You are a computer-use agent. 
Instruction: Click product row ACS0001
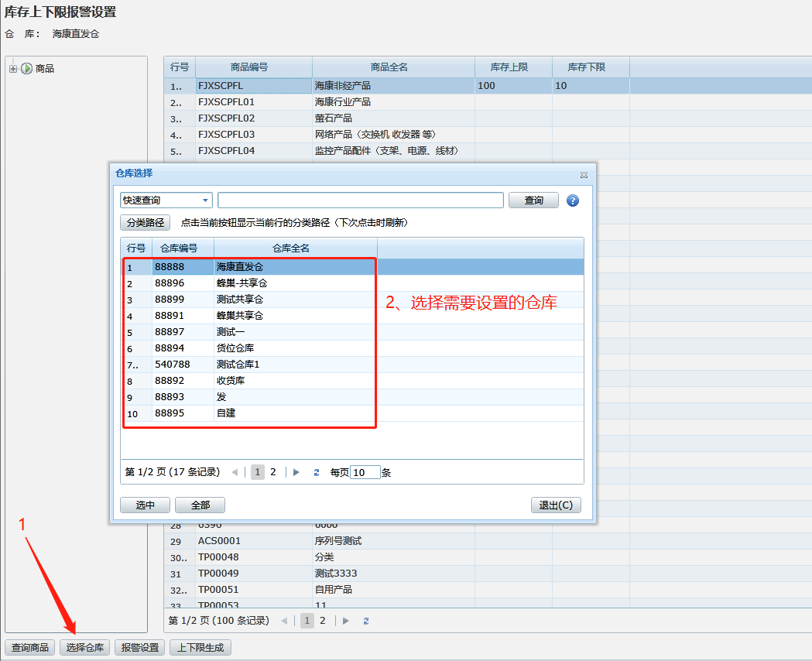click(488, 541)
